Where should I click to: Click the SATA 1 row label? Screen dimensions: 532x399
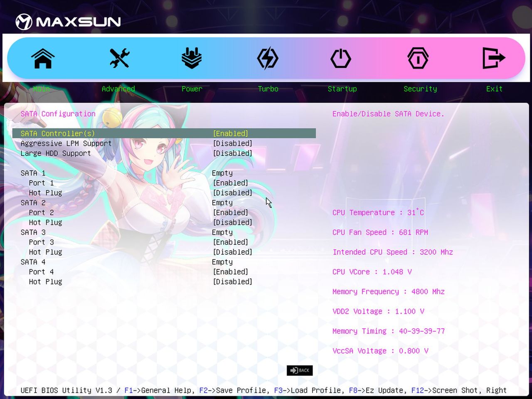click(33, 173)
